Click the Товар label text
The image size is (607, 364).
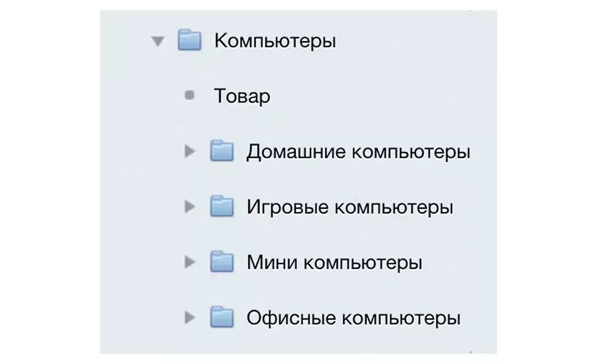(x=242, y=95)
